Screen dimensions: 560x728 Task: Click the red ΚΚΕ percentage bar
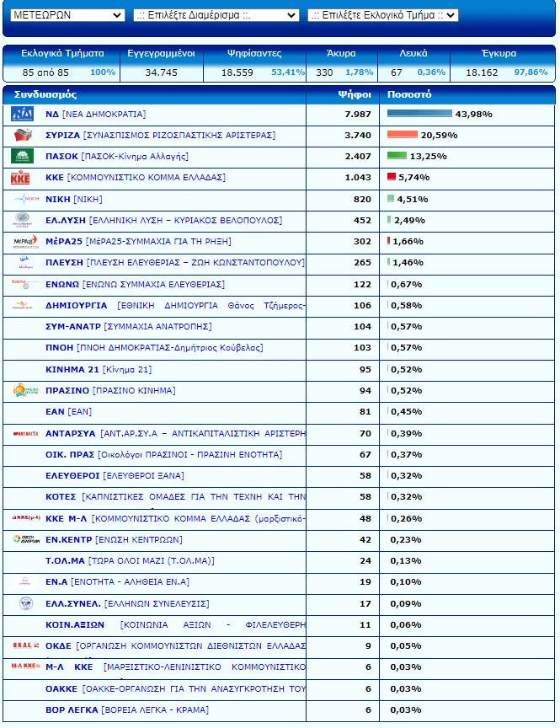click(x=391, y=176)
